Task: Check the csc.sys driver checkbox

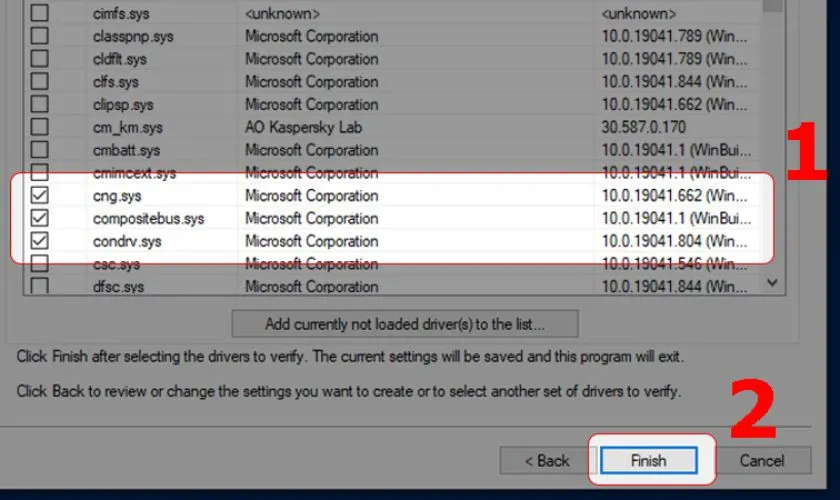Action: pos(40,264)
